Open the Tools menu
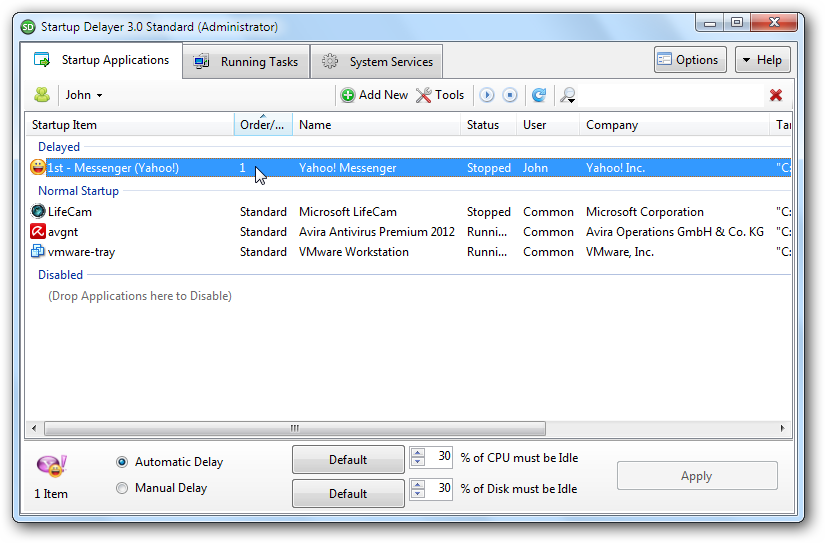 coord(440,95)
